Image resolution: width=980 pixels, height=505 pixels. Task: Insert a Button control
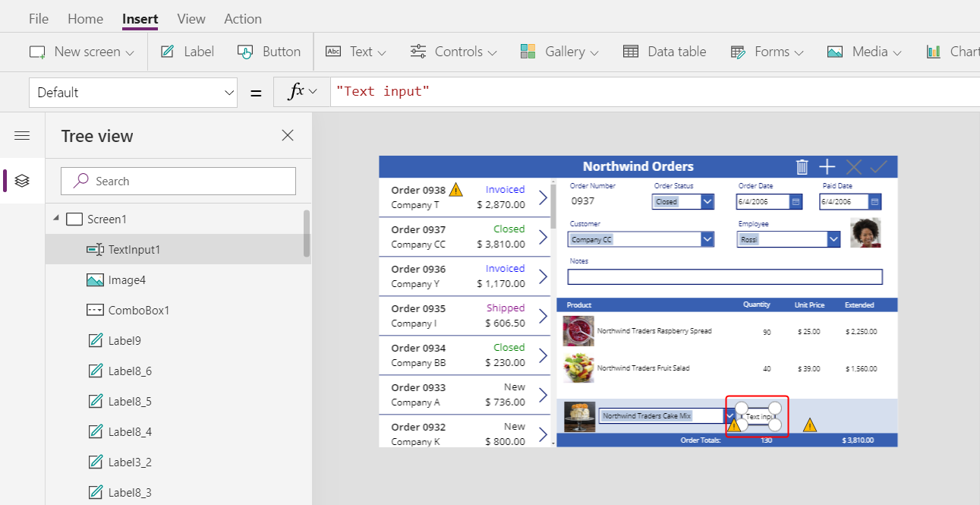click(x=269, y=52)
